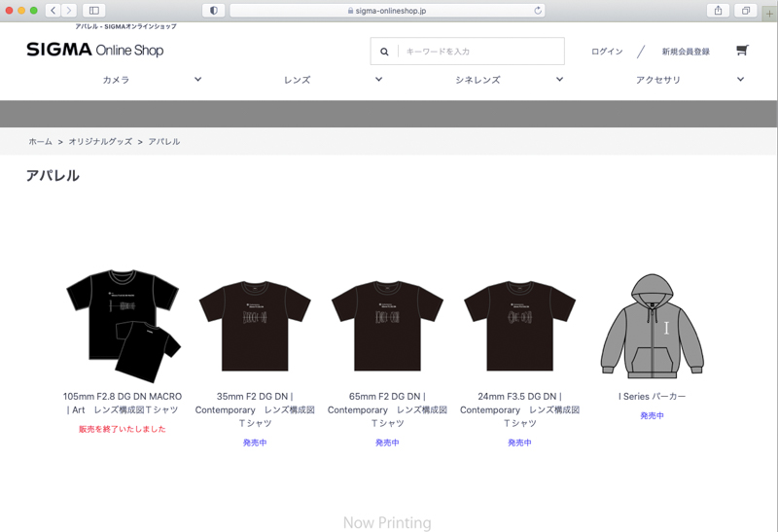This screenshot has width=778, height=532.
Task: Click the 65mm F2 DG DN Contemporary title
Action: coord(387,409)
